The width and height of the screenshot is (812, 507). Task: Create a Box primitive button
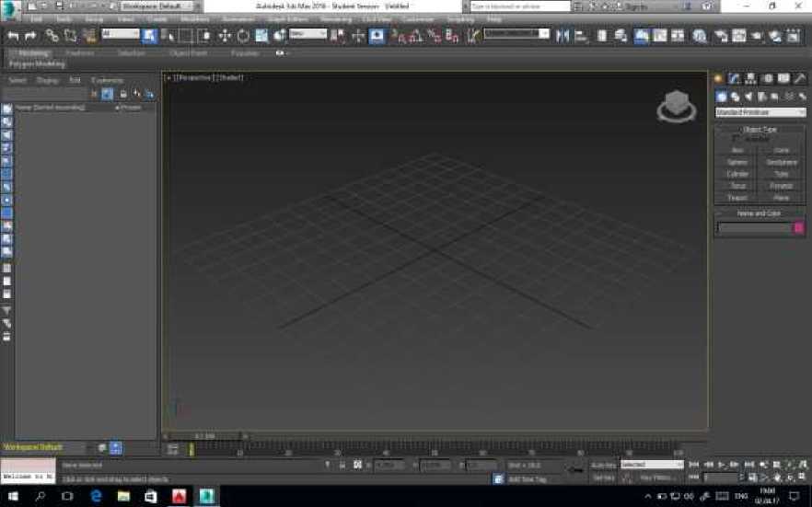(737, 151)
